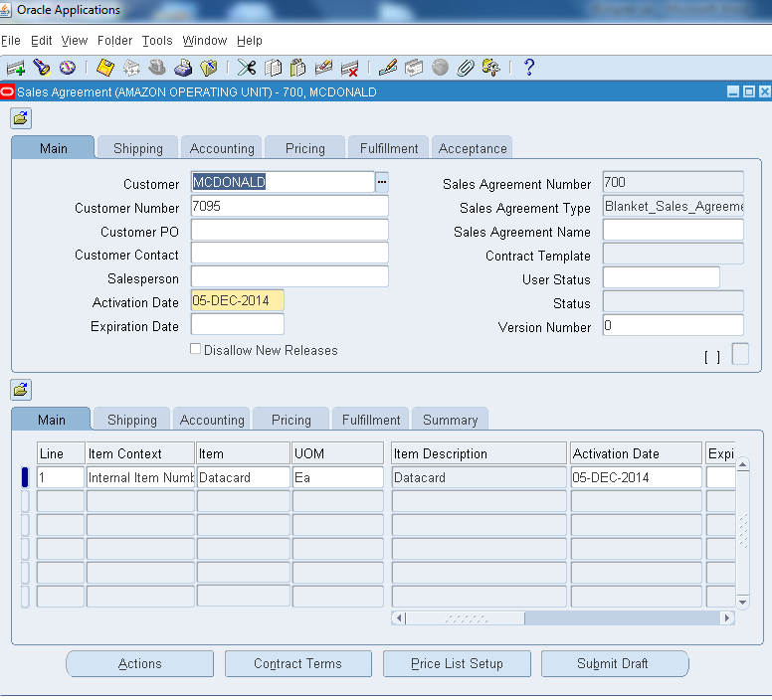This screenshot has height=700, width=772.
Task: Click the up arrow of lines vertical scrollbar
Action: click(743, 464)
